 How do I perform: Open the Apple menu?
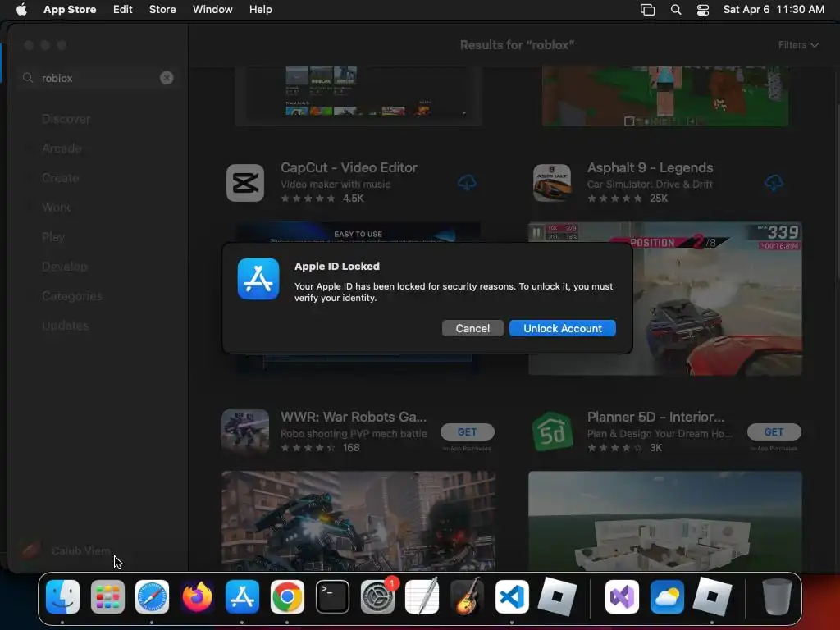[x=21, y=10]
